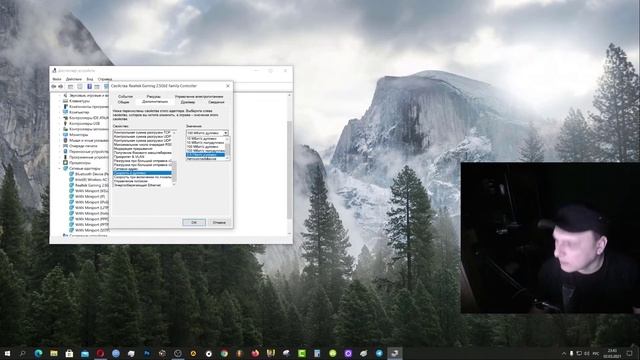640x360 pixels.
Task: Click Device Manager window vertical scrollbar
Action: coord(290,164)
